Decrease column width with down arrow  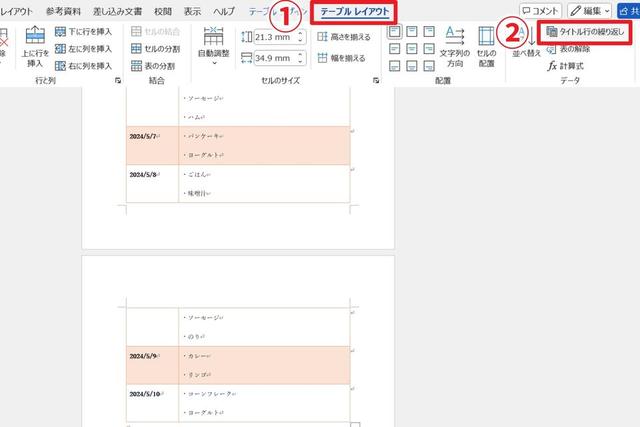(x=300, y=61)
